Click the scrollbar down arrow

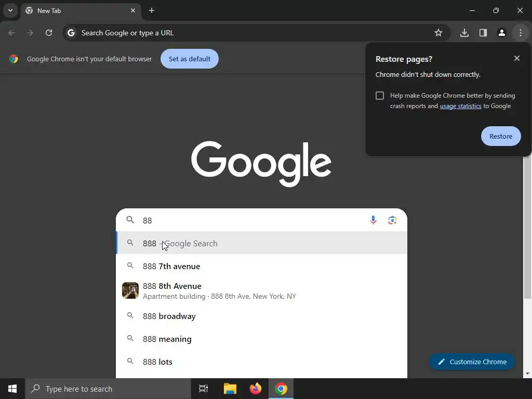click(x=527, y=374)
